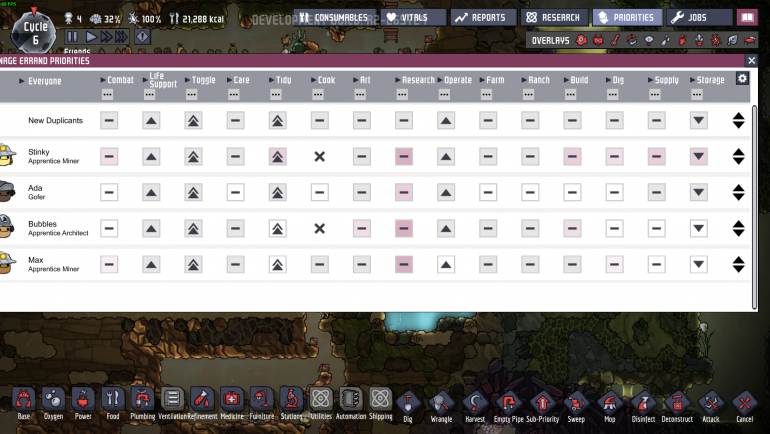Open options under the Tidy column
This screenshot has width=770, height=434.
pyautogui.click(x=276, y=95)
